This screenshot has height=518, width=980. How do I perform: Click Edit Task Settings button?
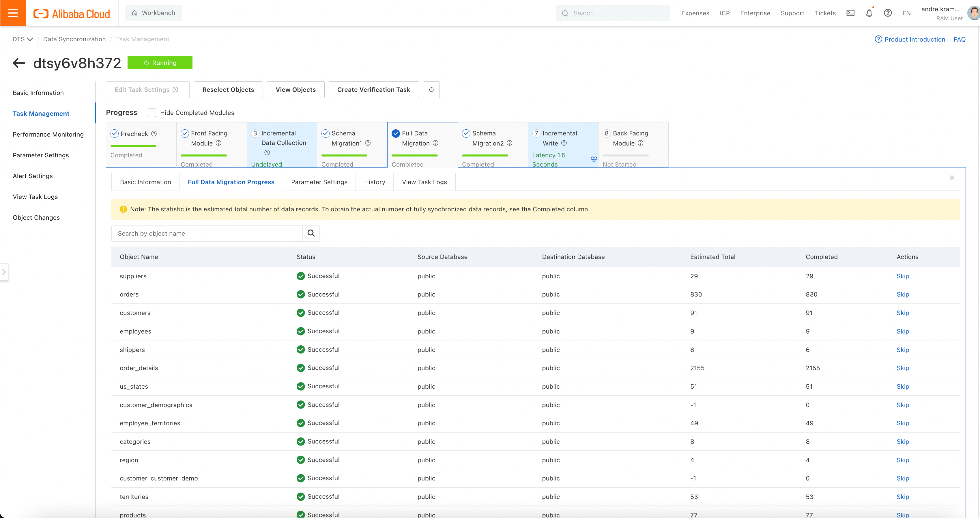click(147, 90)
